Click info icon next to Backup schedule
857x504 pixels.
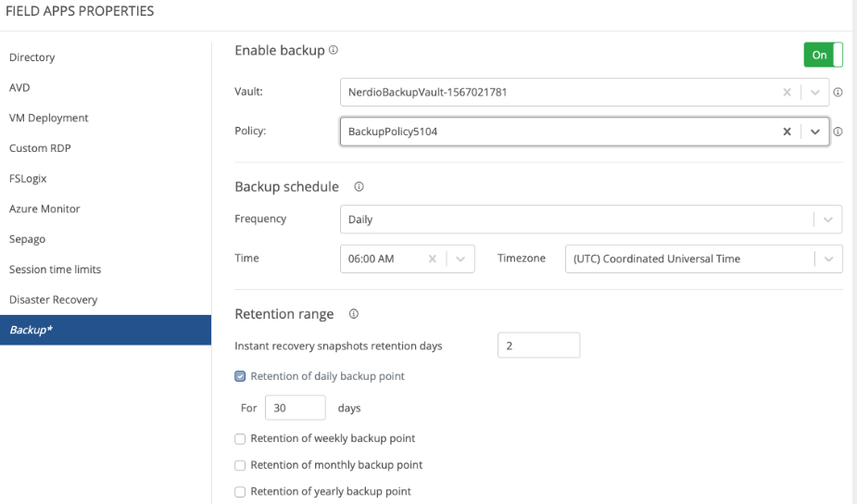tap(358, 187)
